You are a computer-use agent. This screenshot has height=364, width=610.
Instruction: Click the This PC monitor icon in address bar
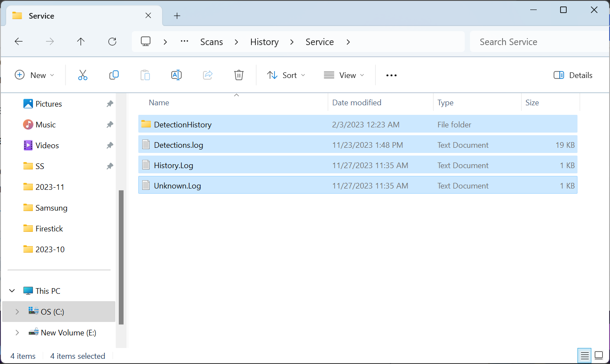(x=146, y=42)
